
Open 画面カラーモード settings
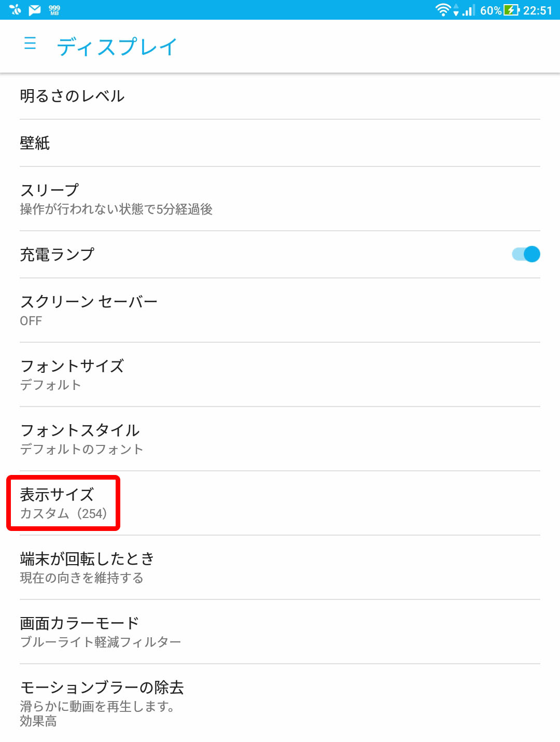280,632
